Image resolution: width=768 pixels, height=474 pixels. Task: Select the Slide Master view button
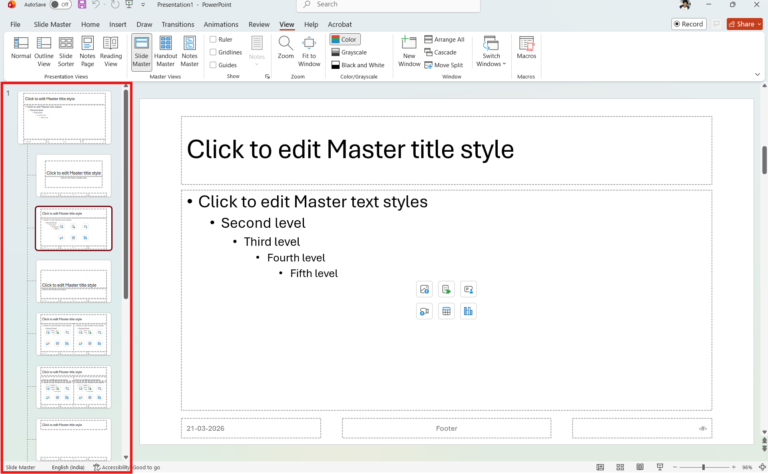coord(142,51)
